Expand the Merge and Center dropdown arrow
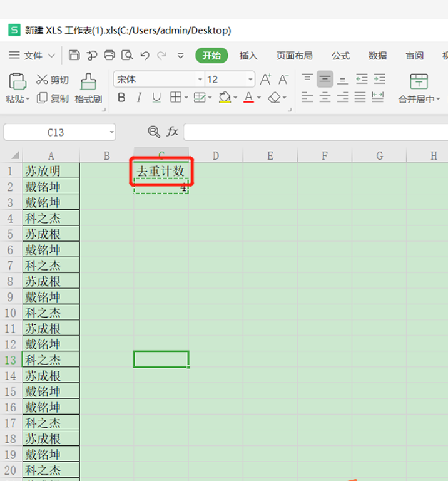This screenshot has height=481, width=448. pos(438,99)
